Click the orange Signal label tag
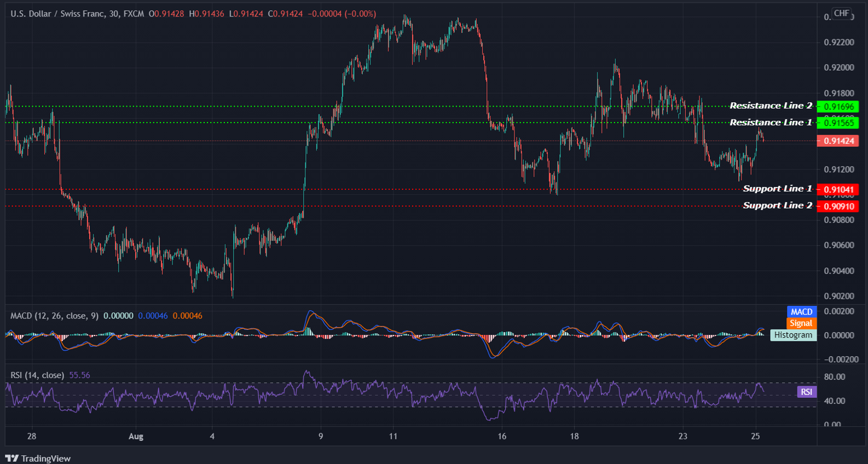The height and width of the screenshot is (464, 868). 801,323
